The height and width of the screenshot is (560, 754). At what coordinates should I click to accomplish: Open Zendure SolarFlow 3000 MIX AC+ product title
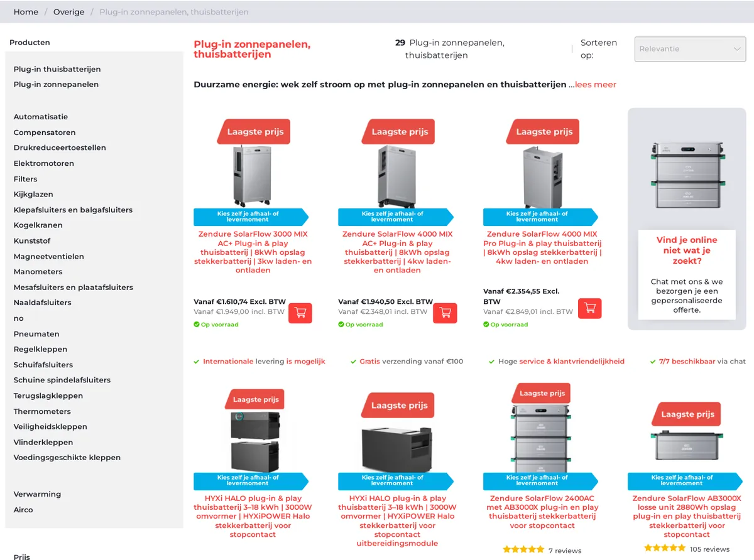pos(253,252)
